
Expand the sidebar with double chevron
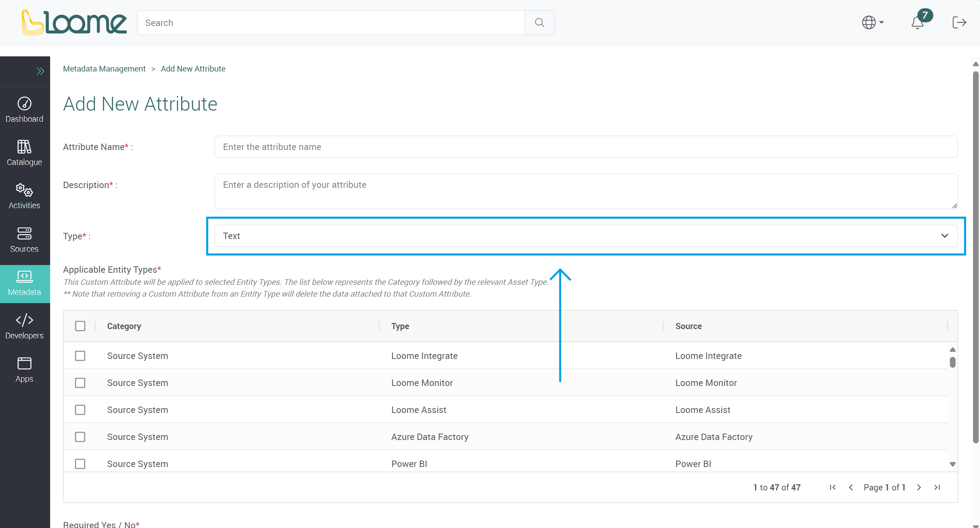point(40,71)
